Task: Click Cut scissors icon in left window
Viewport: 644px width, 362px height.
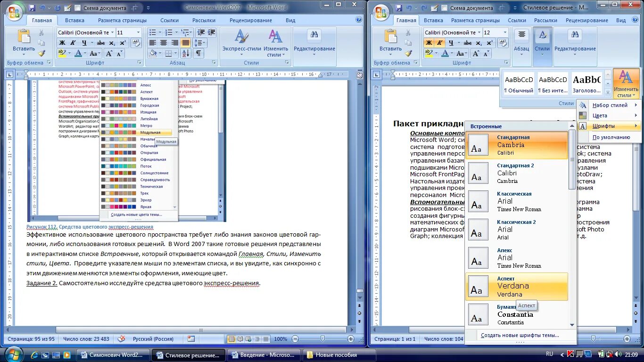Action: (41, 33)
